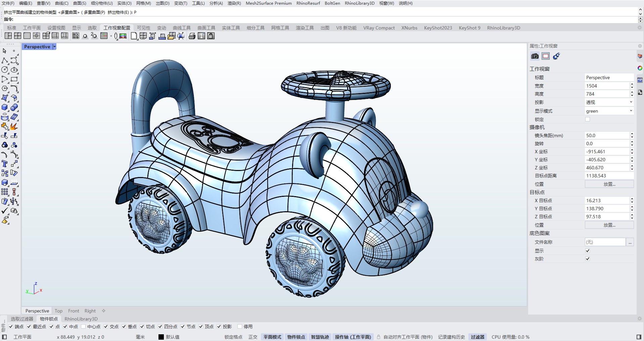Select the Rectangle tool
Screen dimensions: 644x341
tap(14, 79)
